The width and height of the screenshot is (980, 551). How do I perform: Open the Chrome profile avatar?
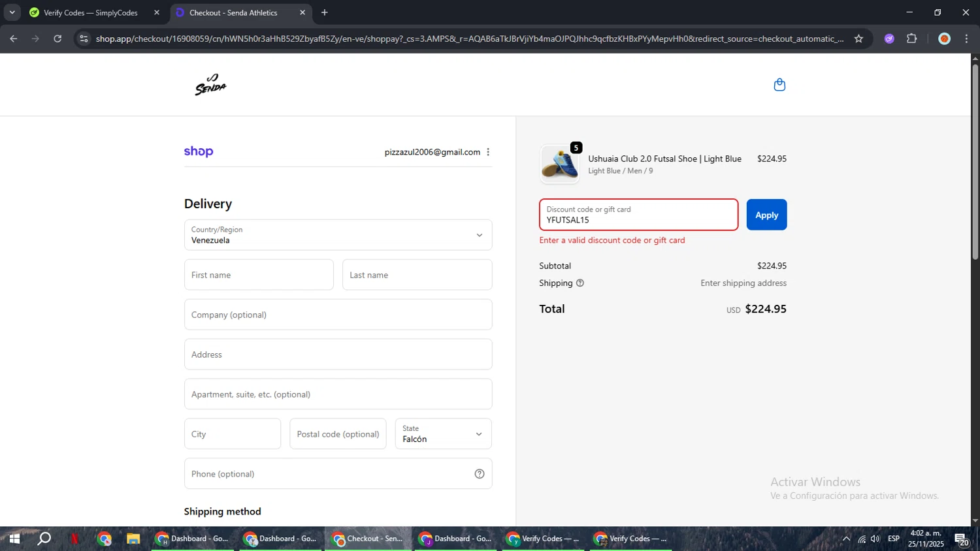(944, 39)
